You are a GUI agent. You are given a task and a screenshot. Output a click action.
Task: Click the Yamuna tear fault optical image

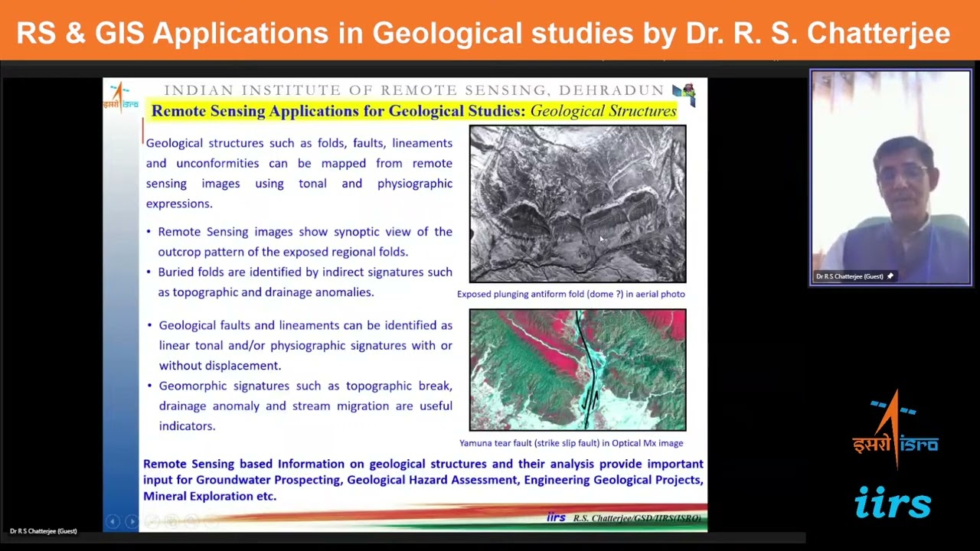tap(577, 370)
